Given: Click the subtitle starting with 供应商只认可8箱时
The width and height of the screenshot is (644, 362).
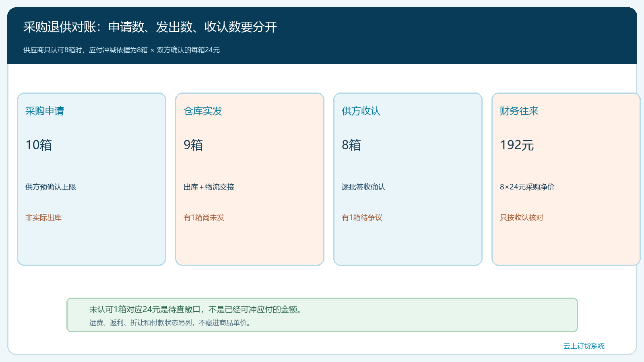Looking at the screenshot, I should click(122, 50).
